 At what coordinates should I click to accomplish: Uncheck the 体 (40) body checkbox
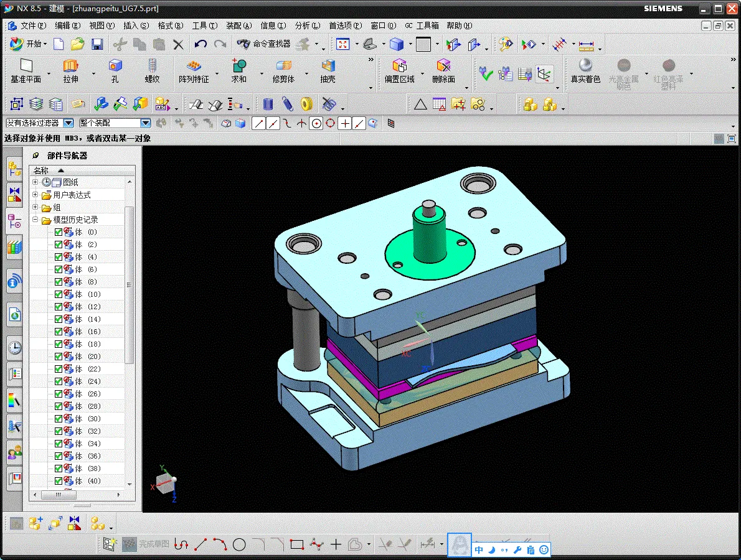[x=59, y=481]
